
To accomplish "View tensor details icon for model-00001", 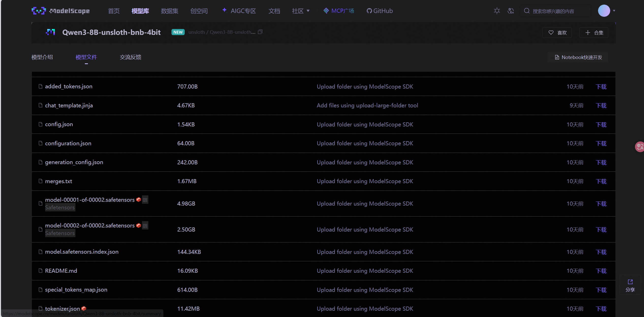I will pos(145,200).
